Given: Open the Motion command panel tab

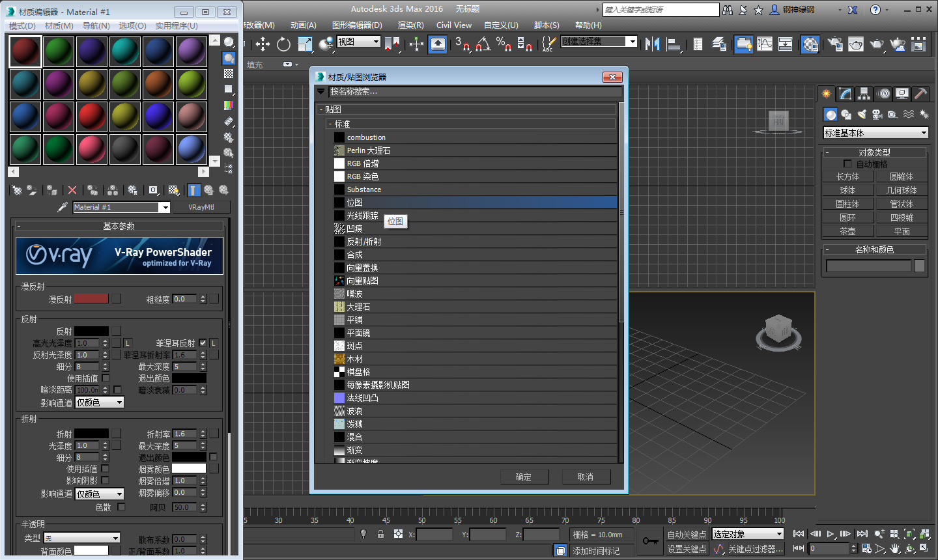Looking at the screenshot, I should click(x=883, y=94).
